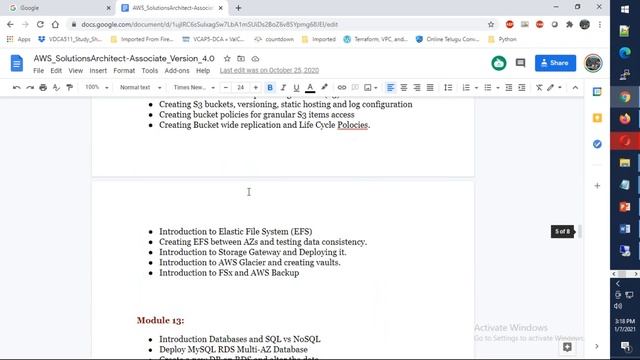The height and width of the screenshot is (360, 640).
Task: Open Google Tasks side panel
Action: [x=597, y=144]
